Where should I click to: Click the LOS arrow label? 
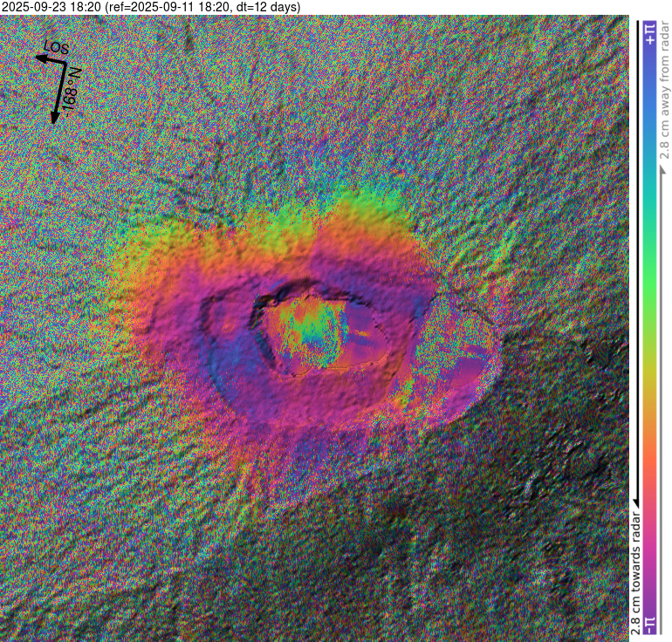click(x=55, y=49)
